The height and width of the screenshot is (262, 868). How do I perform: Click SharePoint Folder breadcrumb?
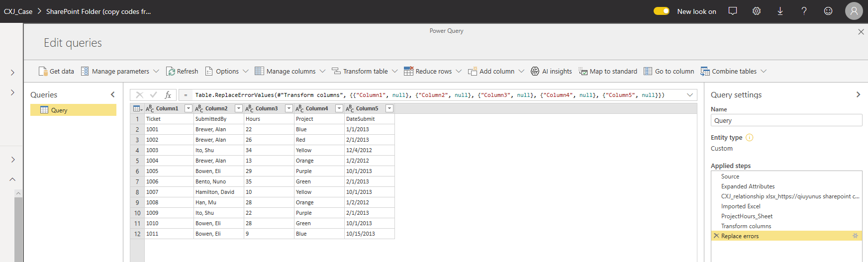click(x=98, y=11)
